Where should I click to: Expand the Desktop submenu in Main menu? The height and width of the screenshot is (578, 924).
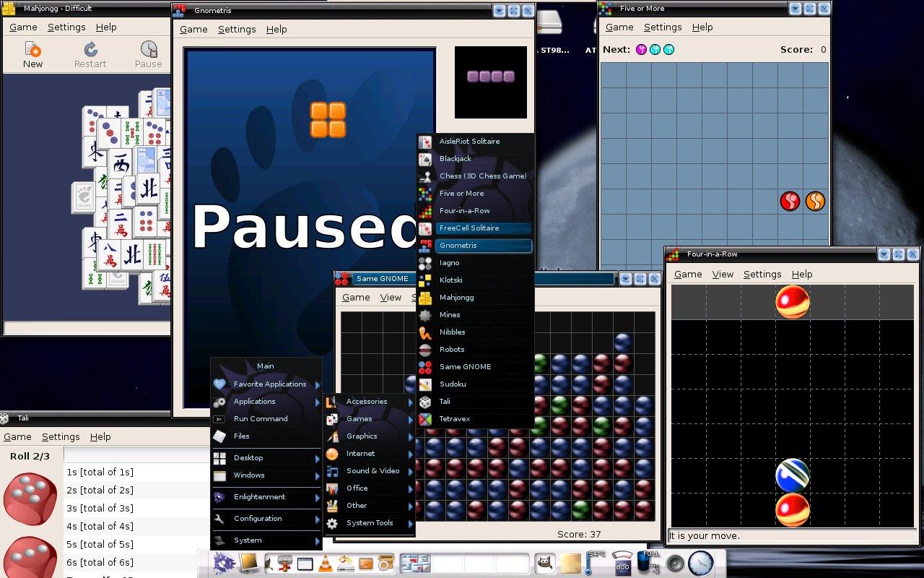266,457
